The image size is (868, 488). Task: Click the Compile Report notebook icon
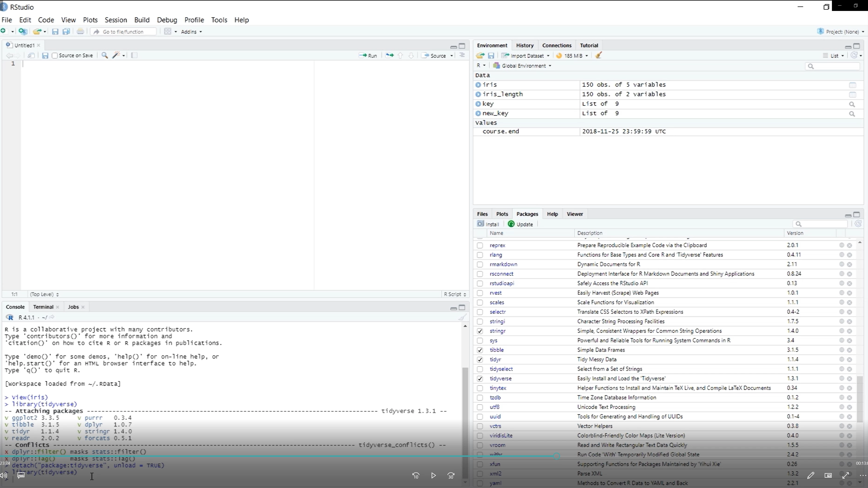point(135,55)
